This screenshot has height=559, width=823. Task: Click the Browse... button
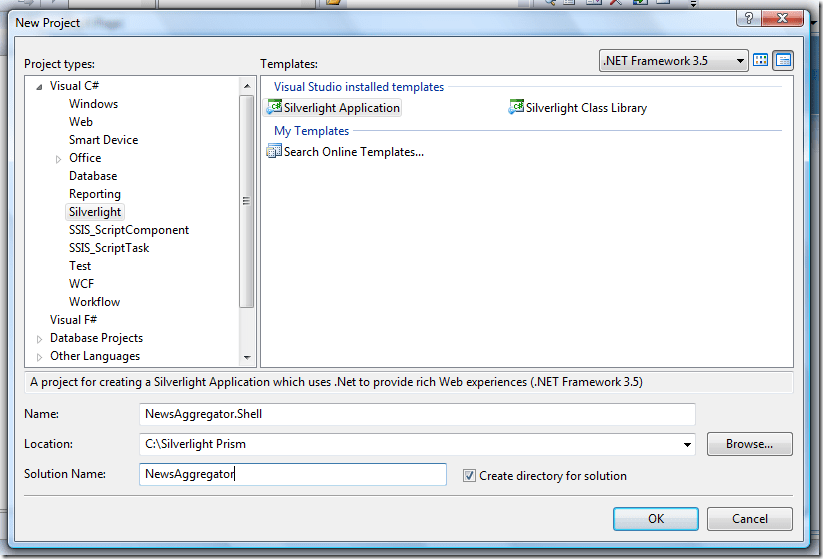click(749, 444)
